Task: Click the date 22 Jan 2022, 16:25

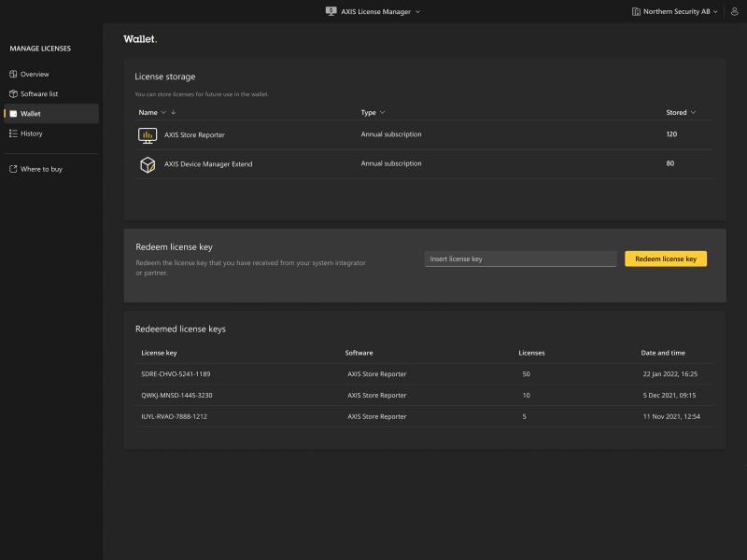Action: (x=669, y=374)
